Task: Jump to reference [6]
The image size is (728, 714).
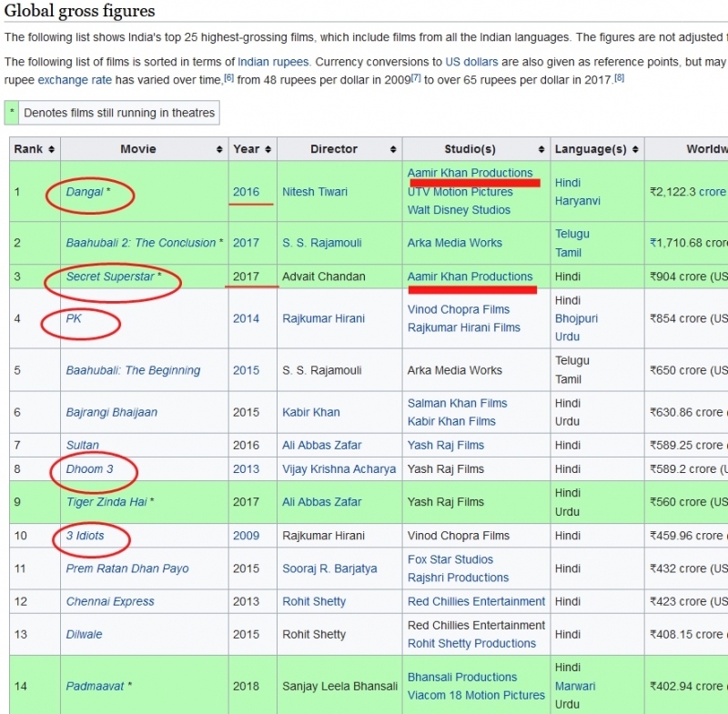Action: click(229, 78)
